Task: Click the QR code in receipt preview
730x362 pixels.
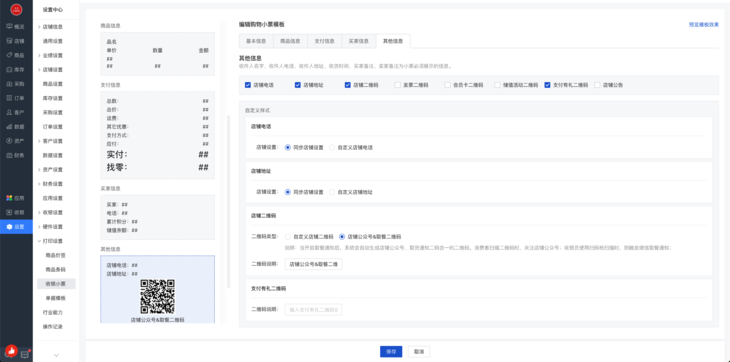Action: 157,296
